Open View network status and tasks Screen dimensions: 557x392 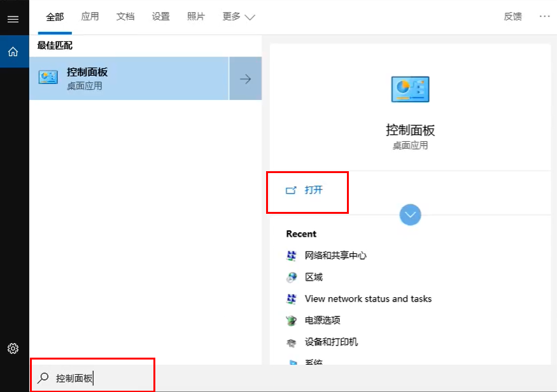click(368, 298)
